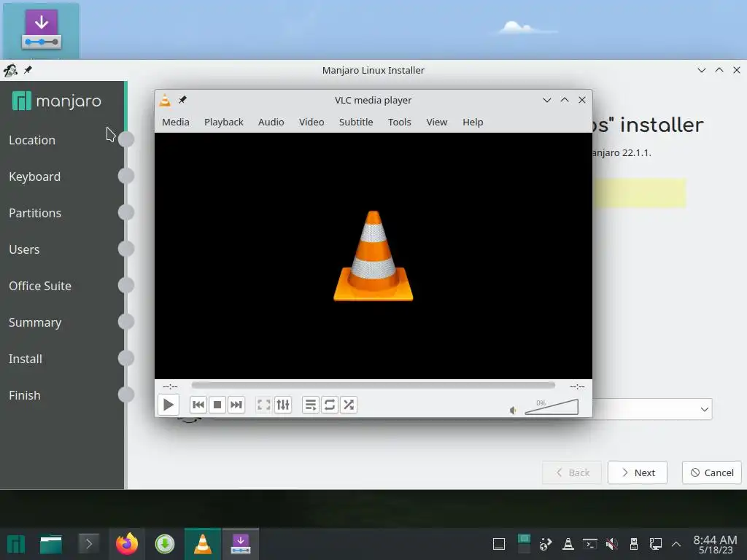Pin the Manjaro Installer window
Screen dimensions: 747x560
(28, 70)
